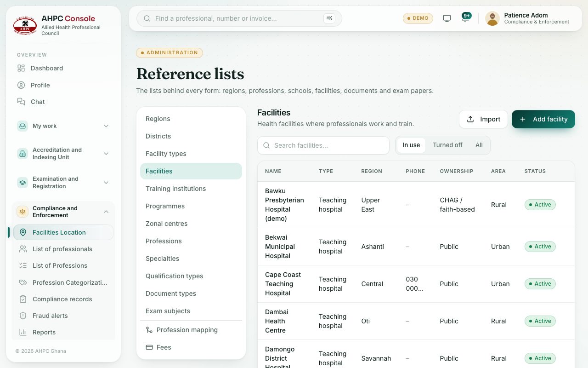Click the Examination and Registration graduation cap icon
This screenshot has width=588, height=368.
(x=23, y=183)
